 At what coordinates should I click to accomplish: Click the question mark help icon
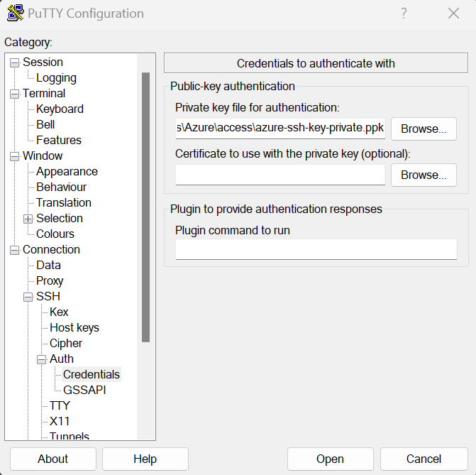[x=404, y=13]
